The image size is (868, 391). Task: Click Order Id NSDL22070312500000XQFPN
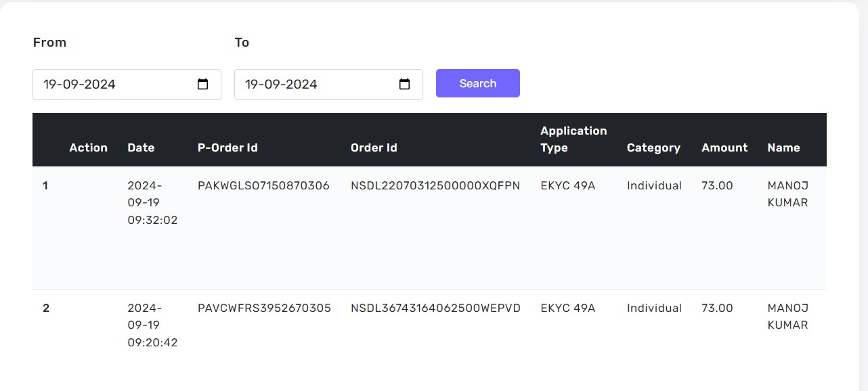click(435, 185)
